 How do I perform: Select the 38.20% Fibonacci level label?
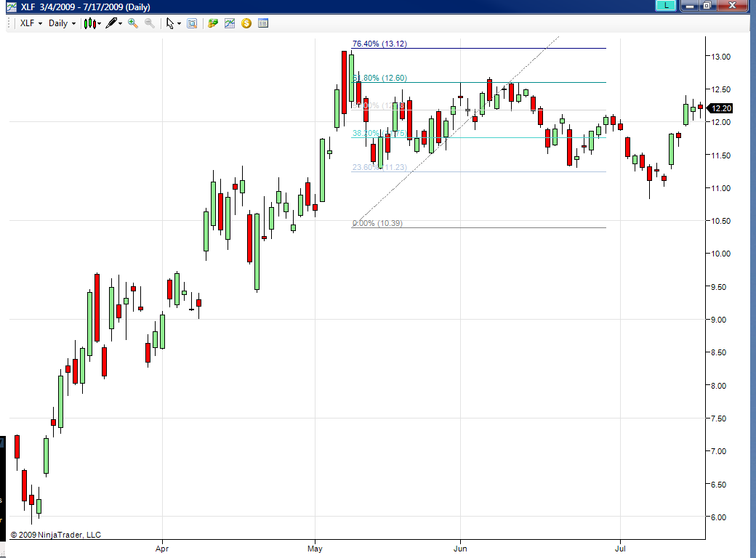coord(379,133)
